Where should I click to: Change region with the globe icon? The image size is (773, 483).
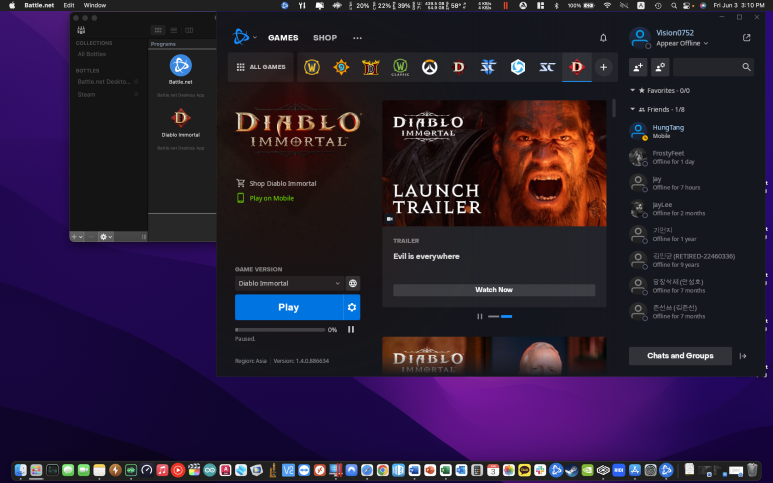[352, 283]
